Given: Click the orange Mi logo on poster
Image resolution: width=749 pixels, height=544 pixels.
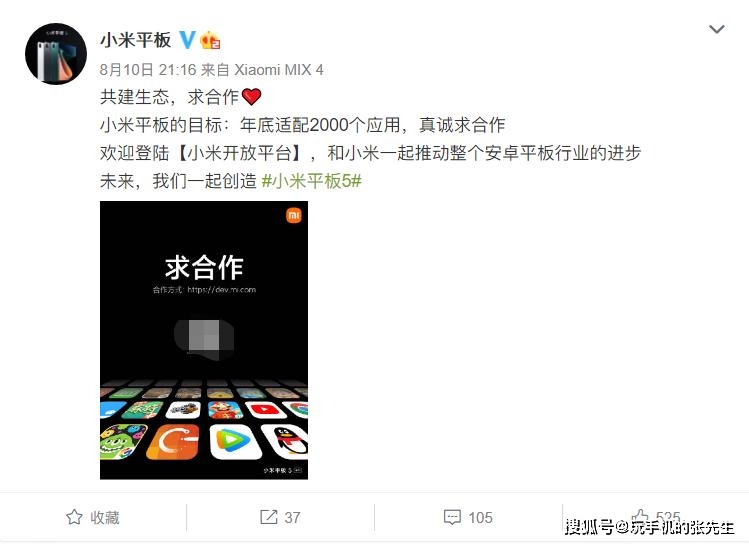Looking at the screenshot, I should coord(293,216).
